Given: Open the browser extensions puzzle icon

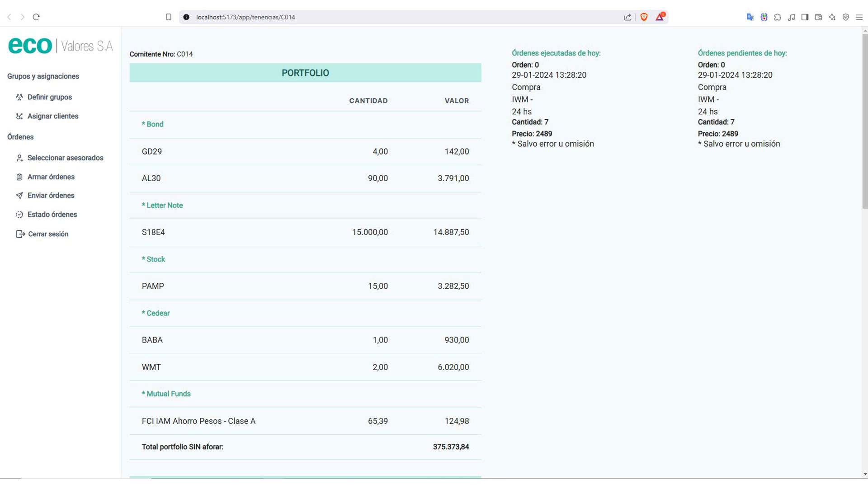Looking at the screenshot, I should (778, 17).
